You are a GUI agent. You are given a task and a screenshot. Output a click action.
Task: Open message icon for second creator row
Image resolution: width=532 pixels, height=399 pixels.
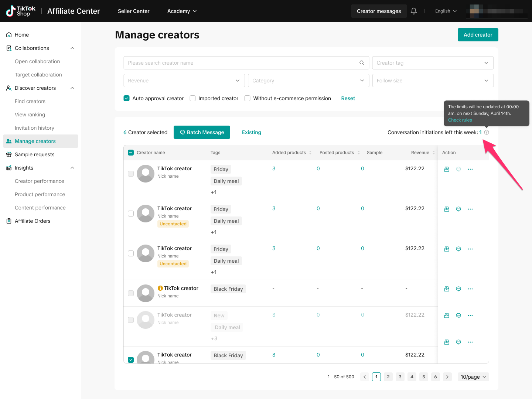coord(458,209)
